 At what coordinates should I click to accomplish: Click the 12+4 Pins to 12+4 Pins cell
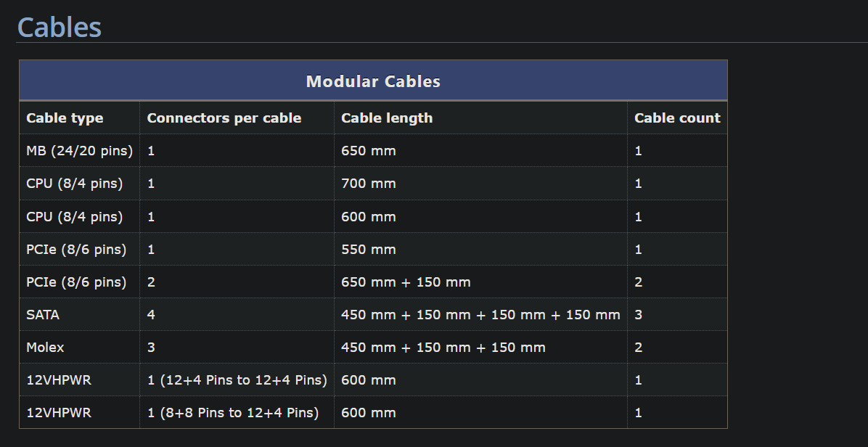tap(237, 380)
